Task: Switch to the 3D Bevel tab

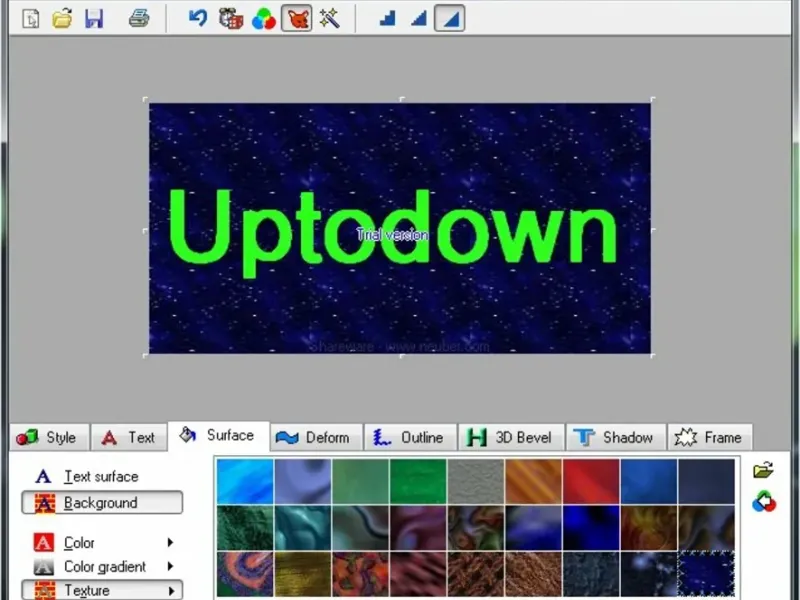Action: click(x=511, y=437)
